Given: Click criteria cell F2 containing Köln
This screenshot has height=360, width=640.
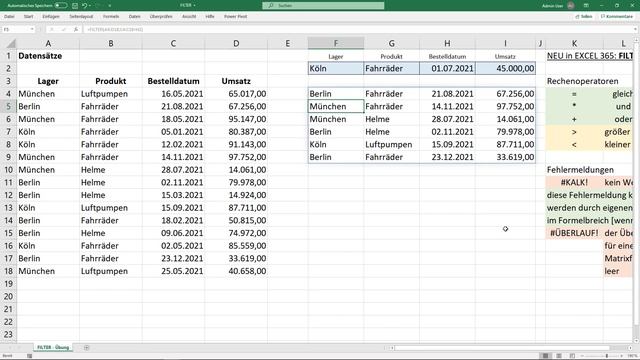Looking at the screenshot, I should [336, 69].
